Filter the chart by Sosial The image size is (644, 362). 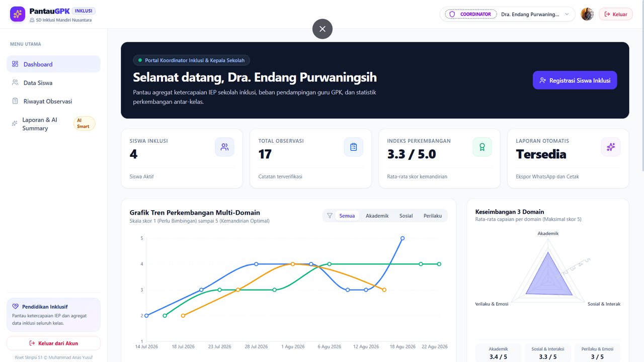click(x=406, y=216)
